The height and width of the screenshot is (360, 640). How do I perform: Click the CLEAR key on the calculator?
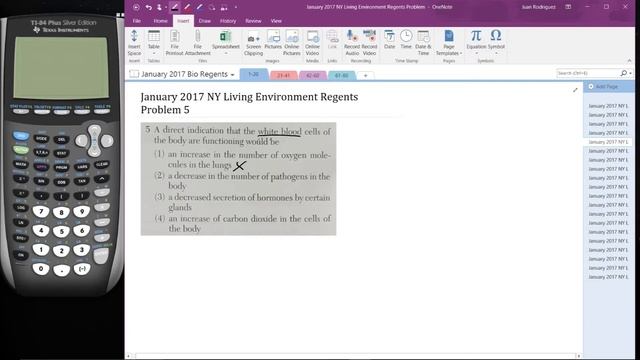(x=102, y=164)
